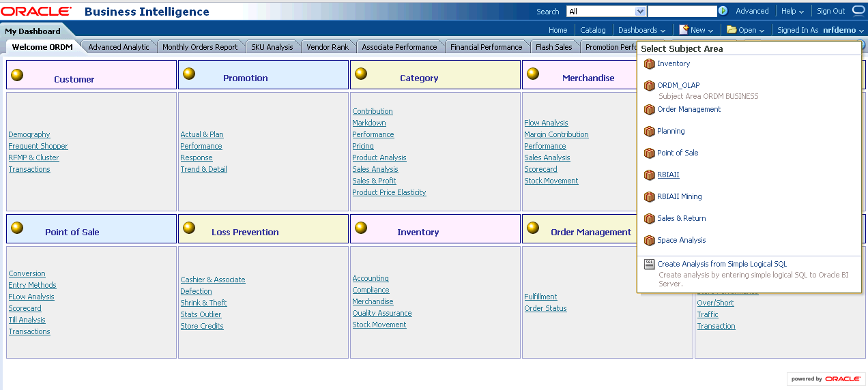Click the Planning subject area cube icon

[649, 132]
